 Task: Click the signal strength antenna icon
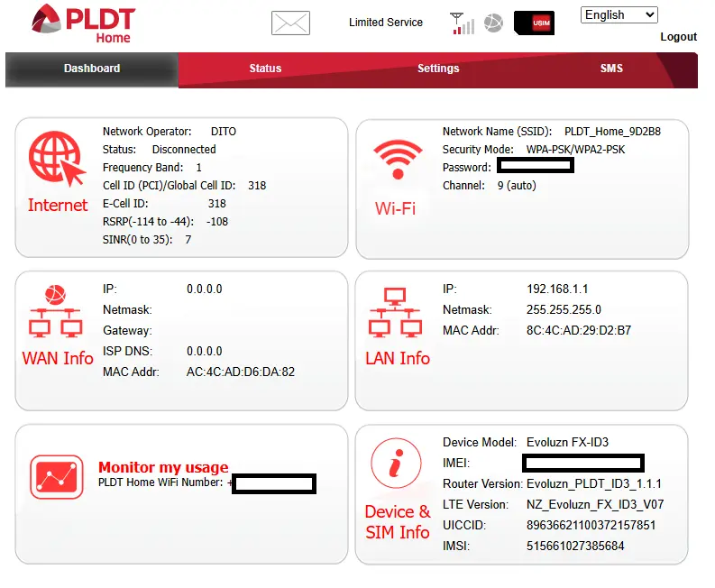click(462, 23)
